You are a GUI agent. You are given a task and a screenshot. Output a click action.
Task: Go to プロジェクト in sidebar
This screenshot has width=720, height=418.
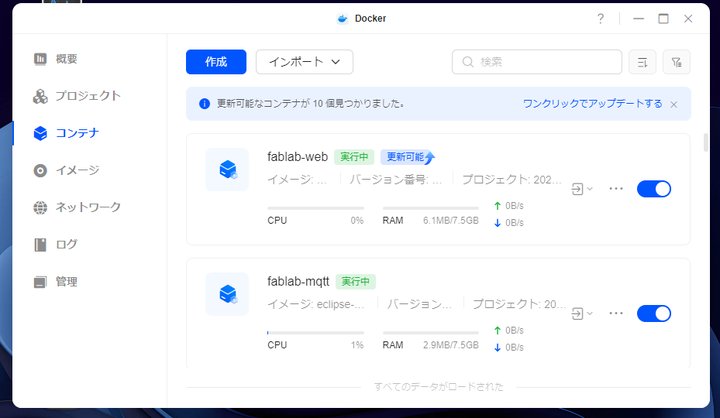[77, 96]
